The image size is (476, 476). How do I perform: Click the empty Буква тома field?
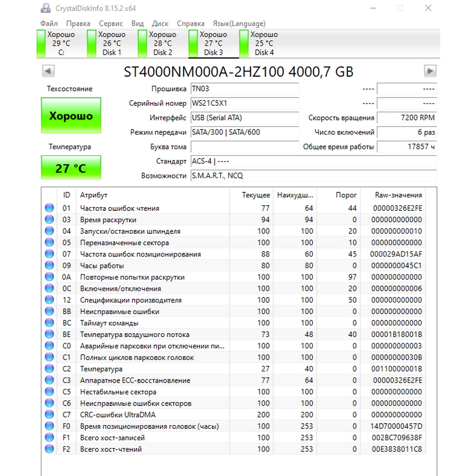(245, 147)
